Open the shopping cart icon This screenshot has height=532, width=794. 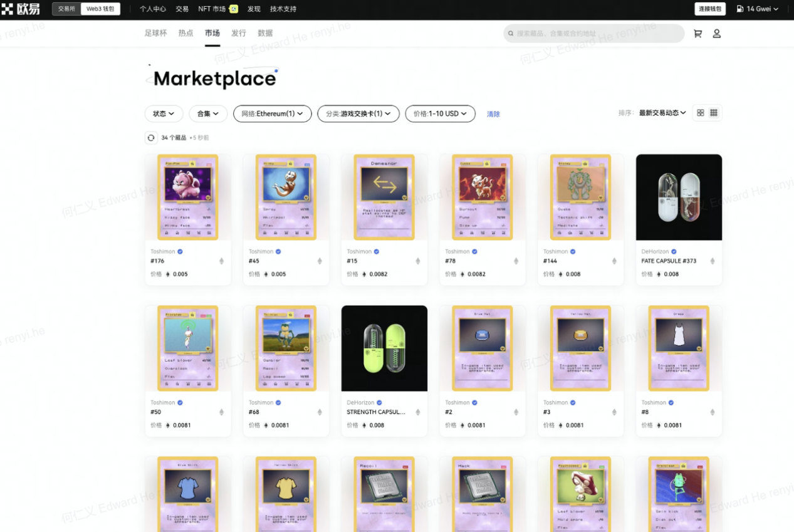(697, 34)
